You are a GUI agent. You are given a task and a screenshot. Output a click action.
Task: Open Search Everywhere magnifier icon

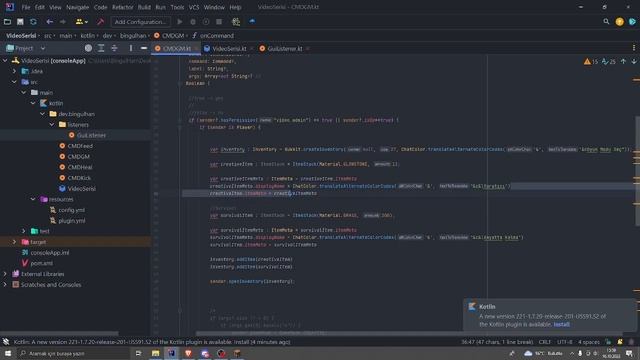pyautogui.click(x=606, y=22)
